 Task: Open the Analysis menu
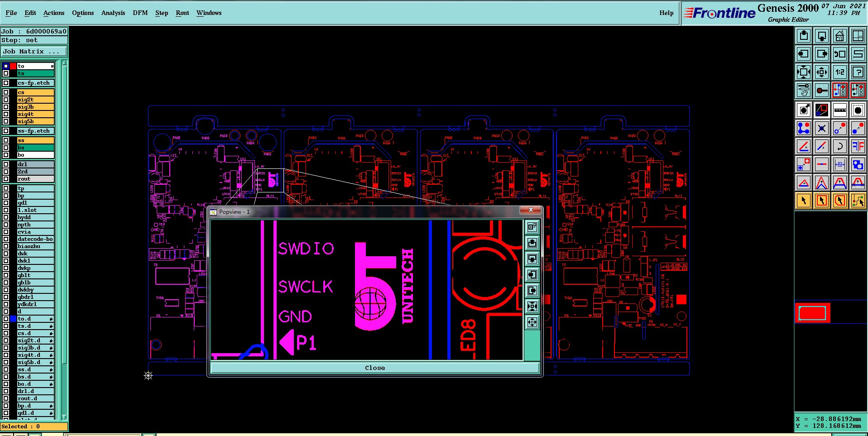[113, 13]
